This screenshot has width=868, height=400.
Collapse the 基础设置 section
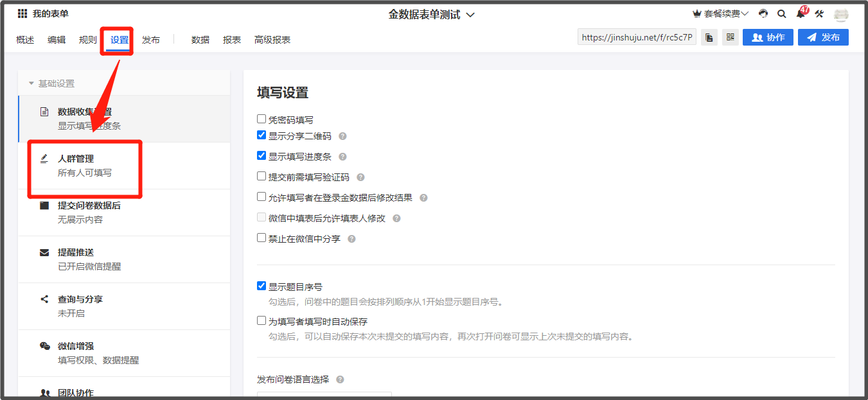pyautogui.click(x=31, y=83)
